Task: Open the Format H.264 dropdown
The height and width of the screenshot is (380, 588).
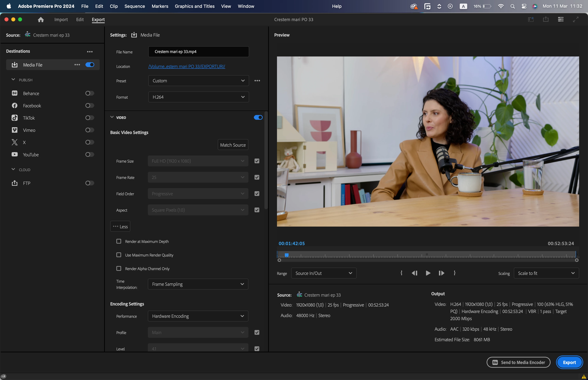Action: click(198, 97)
